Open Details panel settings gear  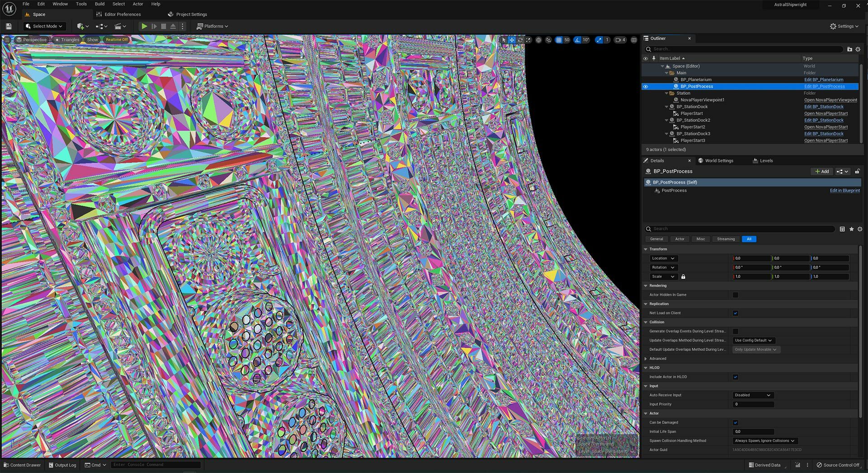point(860,229)
